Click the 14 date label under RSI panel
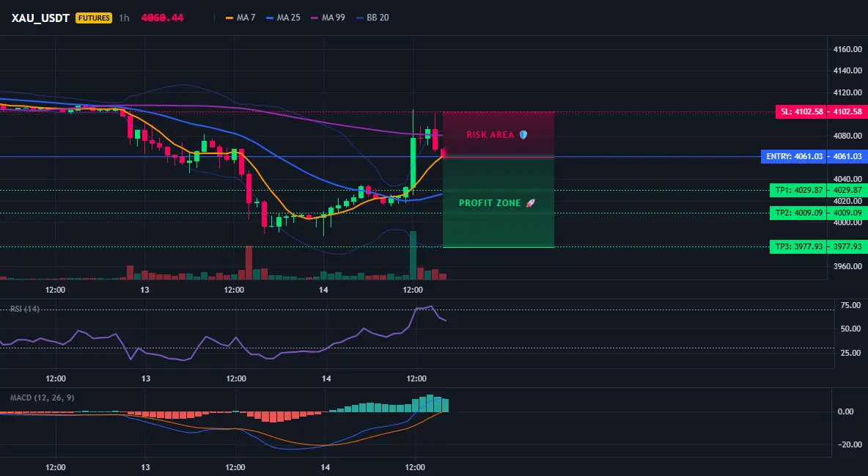This screenshot has height=476, width=868. pyautogui.click(x=326, y=378)
